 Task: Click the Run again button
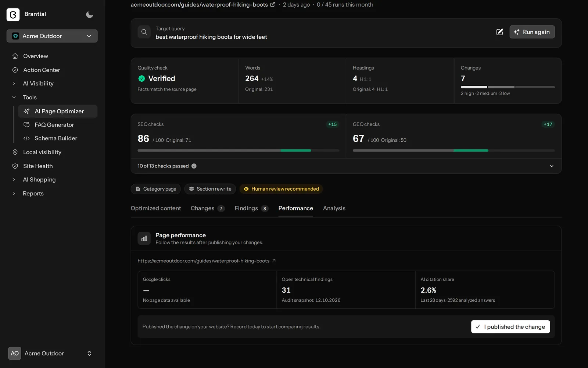(x=532, y=32)
